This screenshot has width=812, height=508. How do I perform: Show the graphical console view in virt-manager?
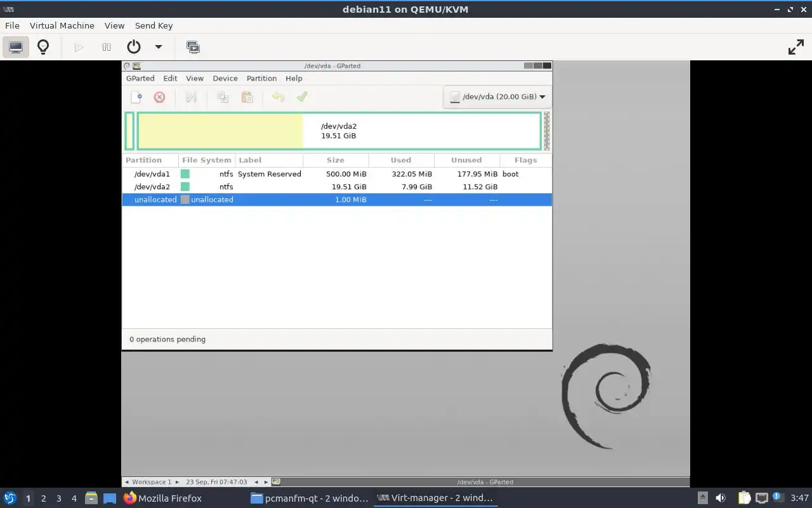click(16, 47)
